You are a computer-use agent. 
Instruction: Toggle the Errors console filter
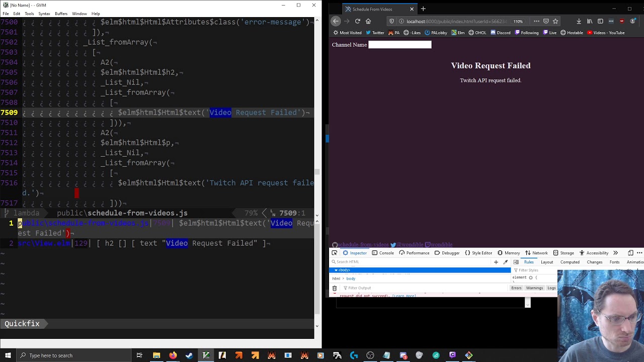tap(516, 288)
